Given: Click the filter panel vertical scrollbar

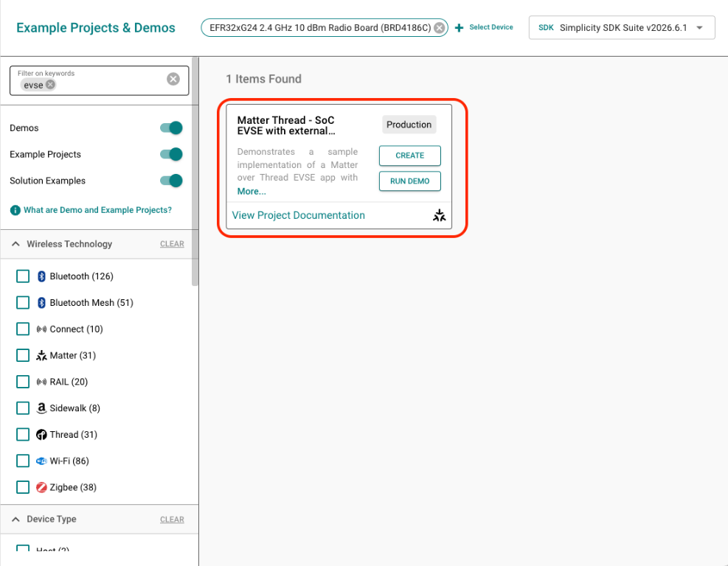Looking at the screenshot, I should (x=195, y=172).
